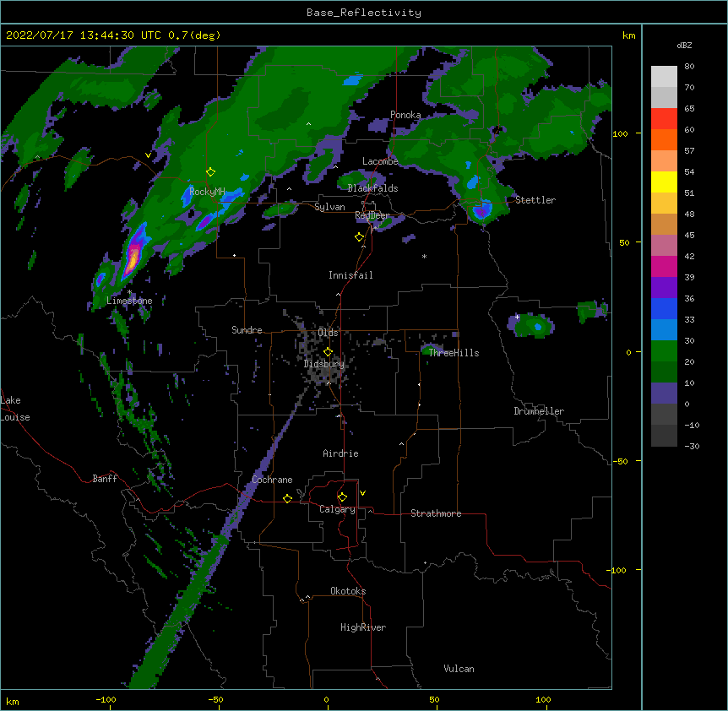Select the orange 57-60 dBZ legend swatch
Screen dimensions: 728x711
(664, 140)
